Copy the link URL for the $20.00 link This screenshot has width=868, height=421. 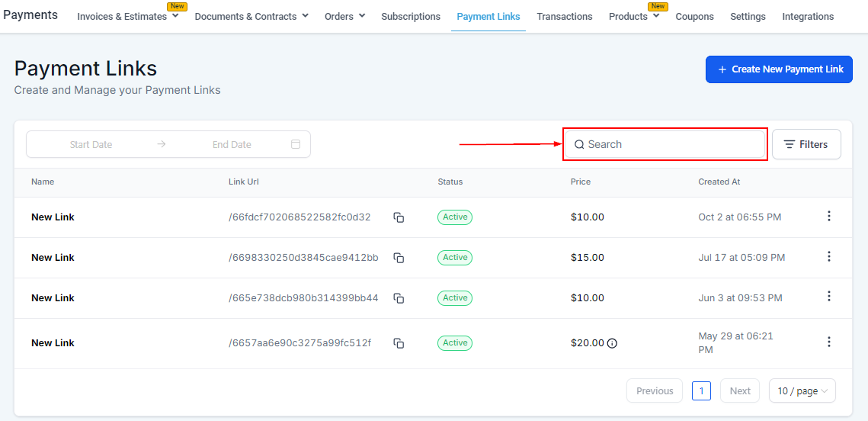[x=399, y=343]
